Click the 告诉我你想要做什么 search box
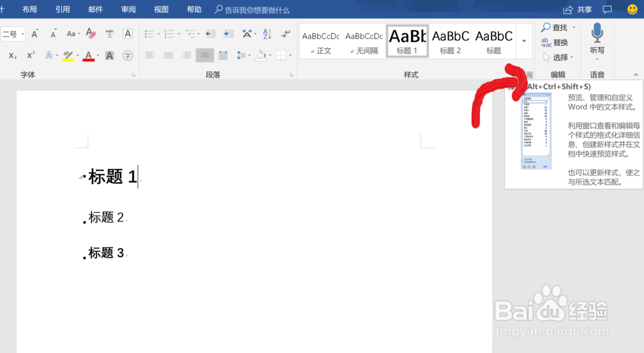 tap(252, 10)
